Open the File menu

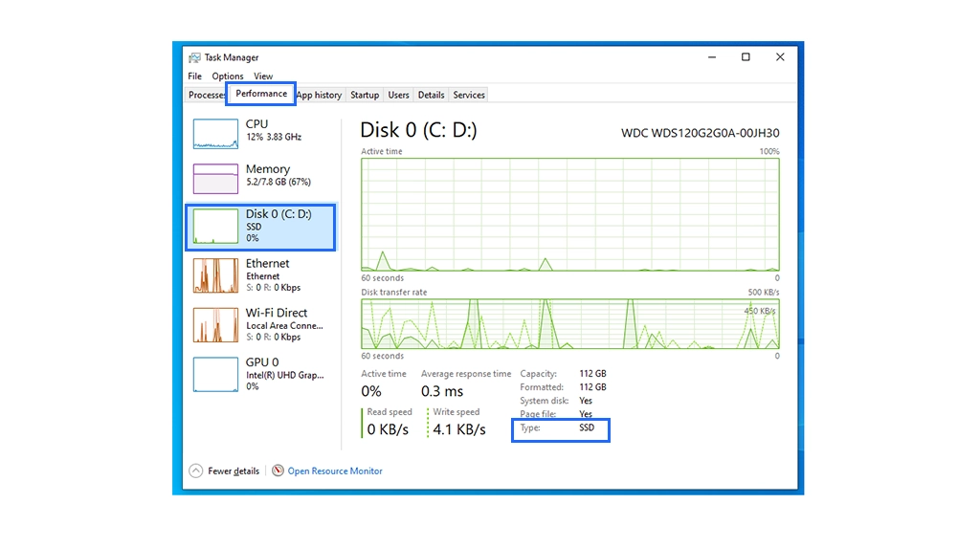tap(194, 77)
